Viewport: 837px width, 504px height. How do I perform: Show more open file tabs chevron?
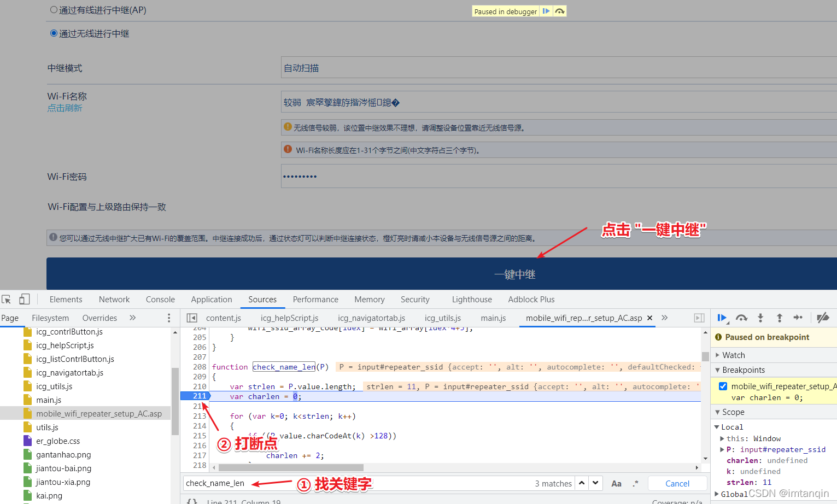(x=664, y=318)
